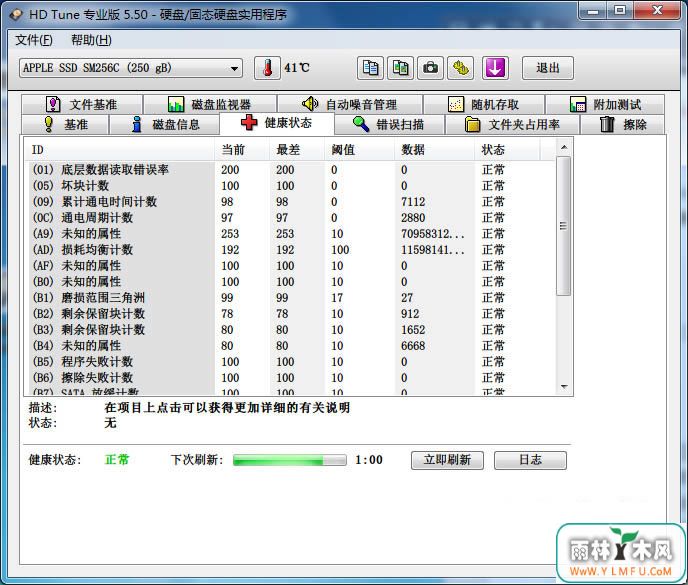Open the options gears icon

click(461, 68)
